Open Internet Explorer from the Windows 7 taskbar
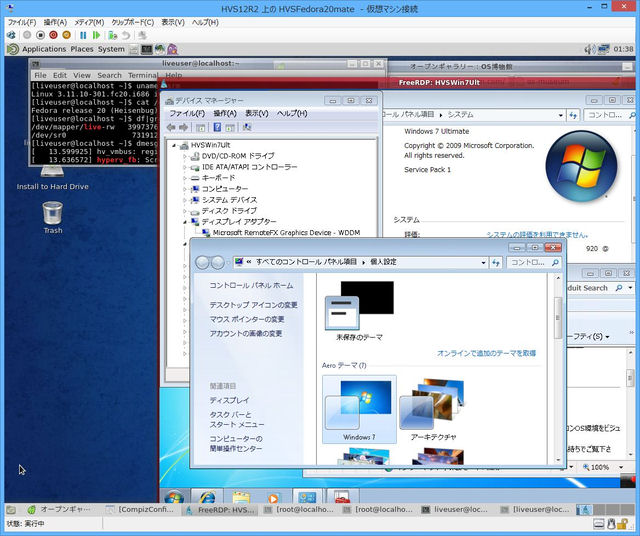640x536 pixels. tap(207, 497)
